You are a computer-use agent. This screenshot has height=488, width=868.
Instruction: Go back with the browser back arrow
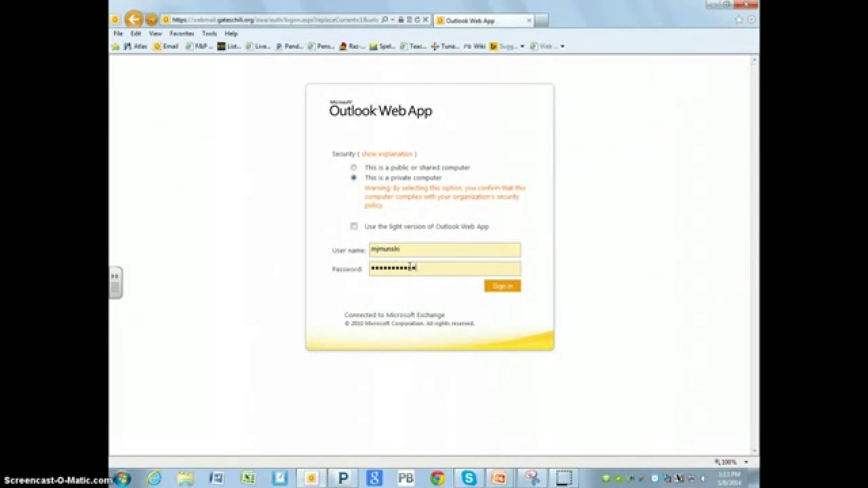point(134,20)
